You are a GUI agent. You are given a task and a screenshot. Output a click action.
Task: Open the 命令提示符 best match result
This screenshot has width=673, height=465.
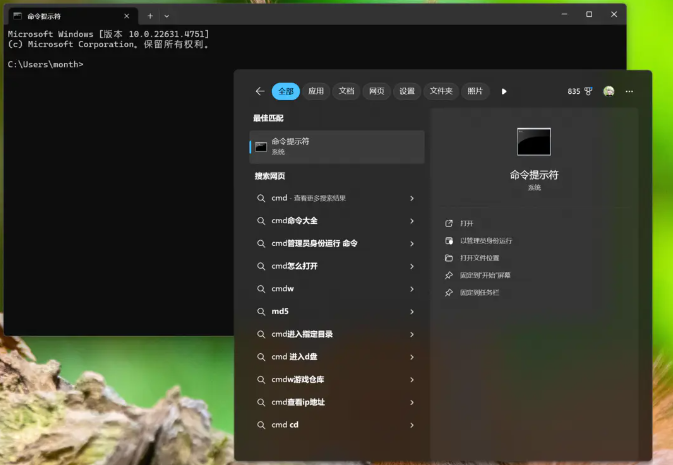(x=337, y=147)
